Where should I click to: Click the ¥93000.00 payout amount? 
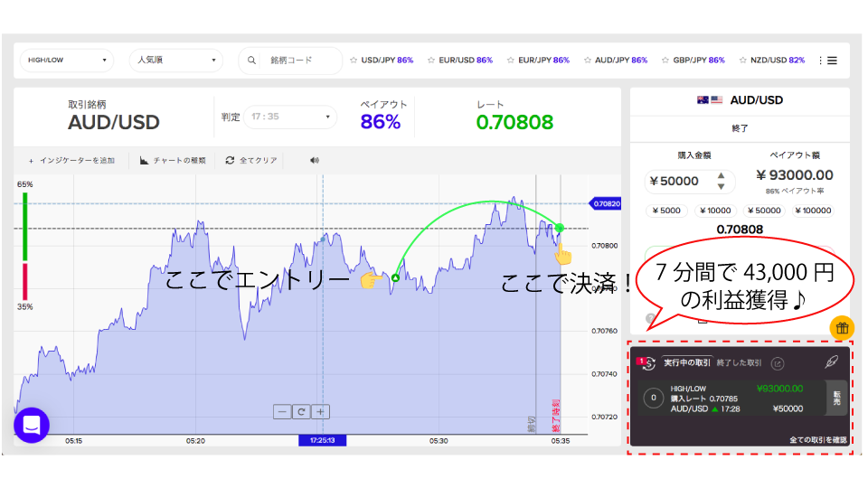pyautogui.click(x=795, y=175)
